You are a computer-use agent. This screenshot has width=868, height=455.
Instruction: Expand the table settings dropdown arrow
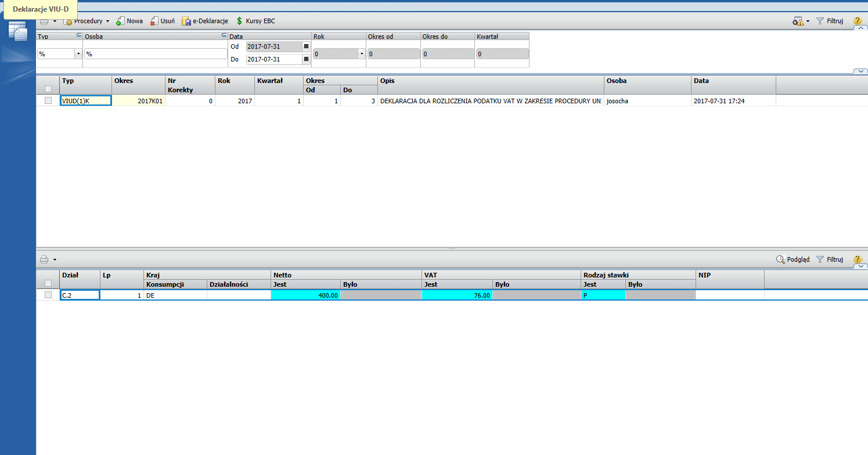808,21
